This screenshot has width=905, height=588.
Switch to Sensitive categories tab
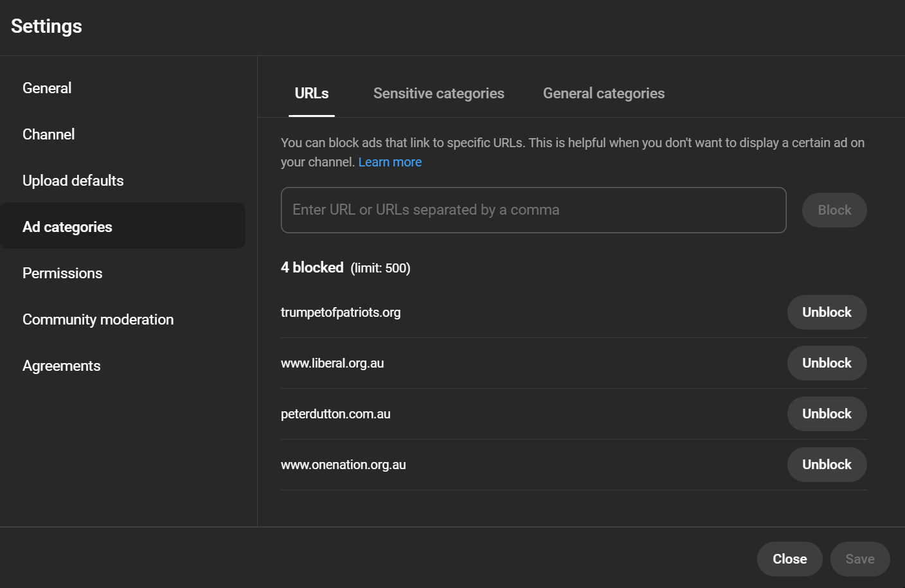coord(439,93)
